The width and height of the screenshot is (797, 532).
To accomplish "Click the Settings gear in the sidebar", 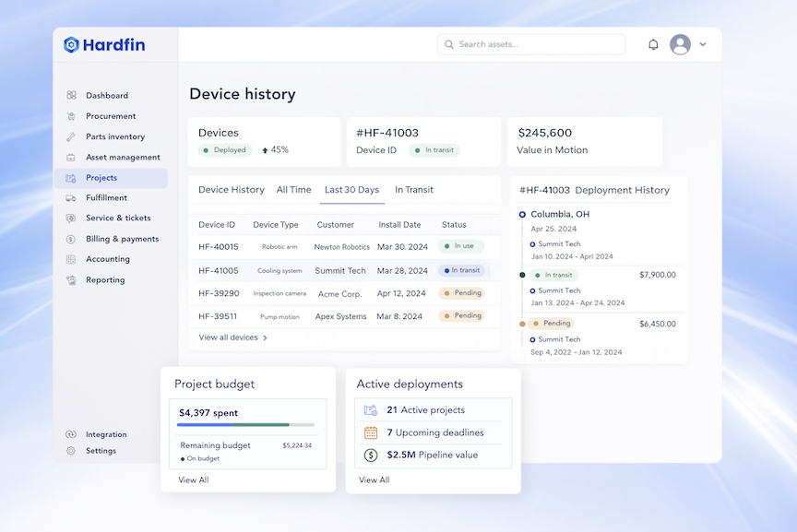I will (69, 451).
